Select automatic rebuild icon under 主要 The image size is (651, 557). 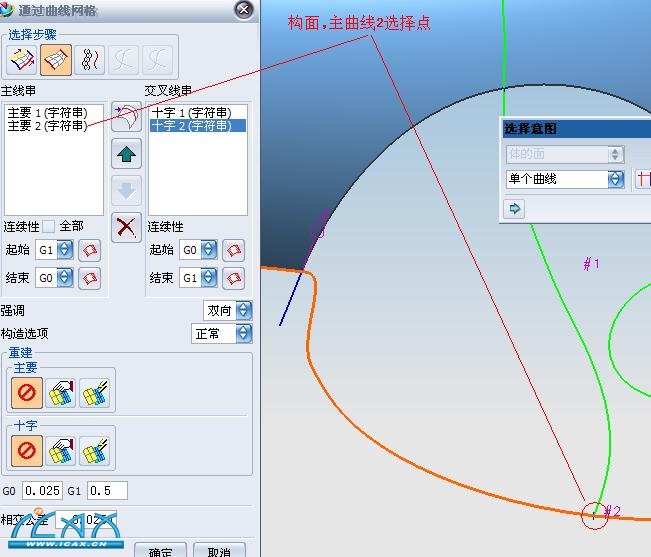point(95,393)
